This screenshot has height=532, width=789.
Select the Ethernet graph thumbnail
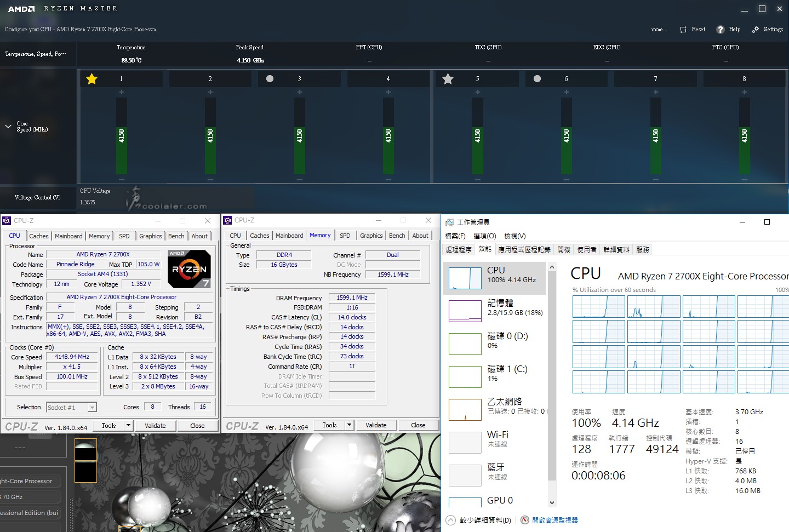465,410
